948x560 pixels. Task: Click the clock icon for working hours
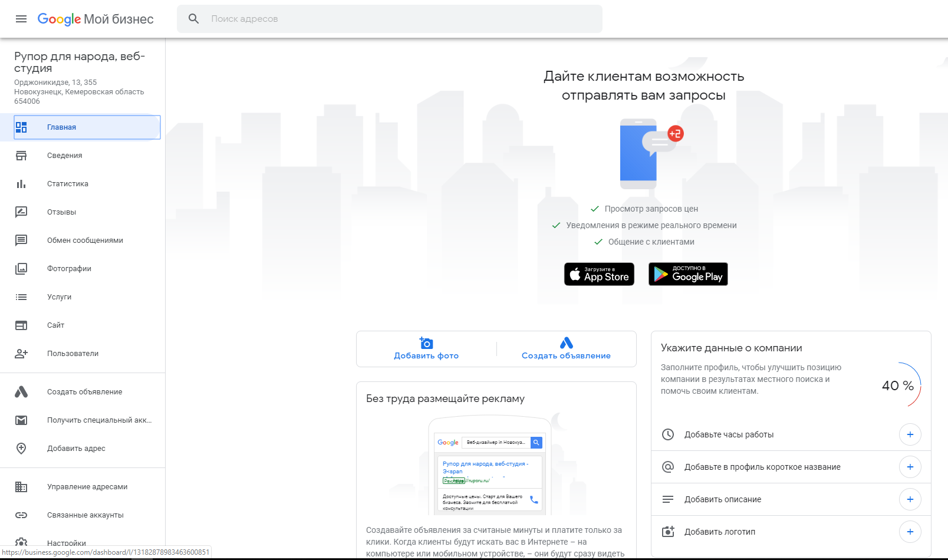(668, 434)
